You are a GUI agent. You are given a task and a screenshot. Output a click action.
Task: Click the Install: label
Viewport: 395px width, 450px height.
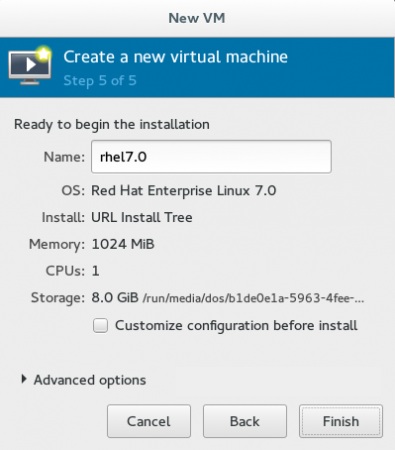tap(63, 217)
